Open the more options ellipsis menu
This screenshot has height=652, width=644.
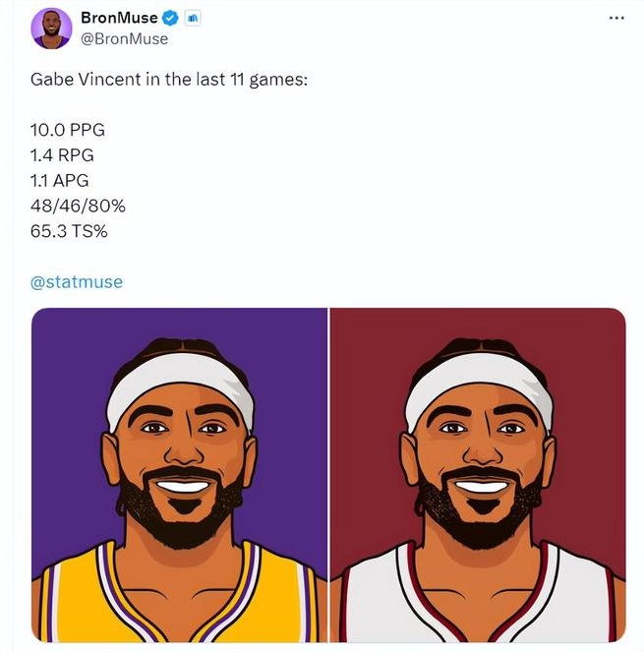[616, 18]
